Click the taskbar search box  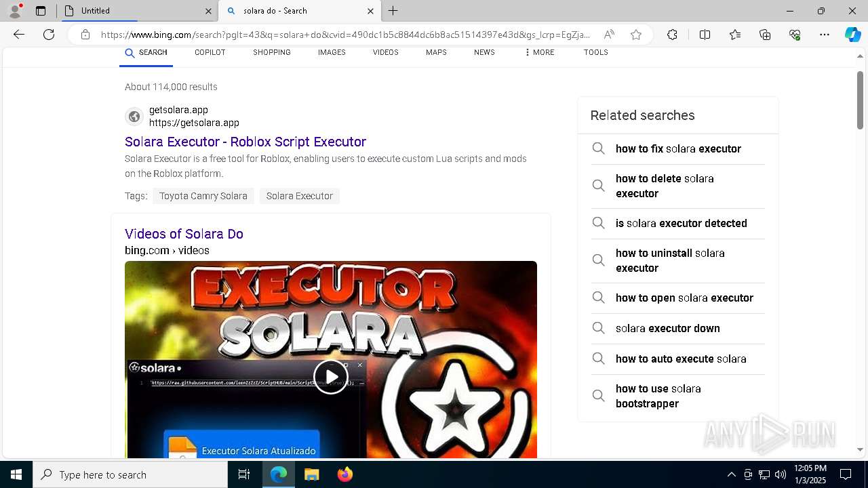(130, 474)
